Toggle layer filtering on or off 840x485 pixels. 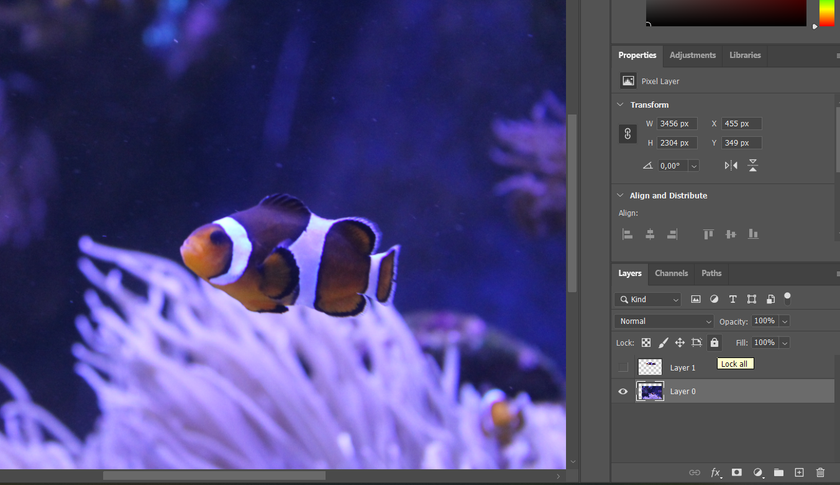[787, 298]
